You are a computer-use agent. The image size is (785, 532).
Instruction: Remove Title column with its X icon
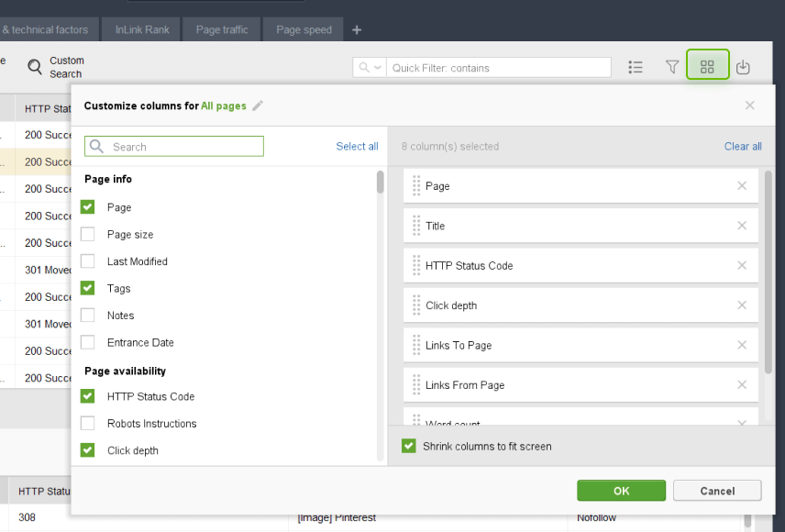[x=742, y=226]
